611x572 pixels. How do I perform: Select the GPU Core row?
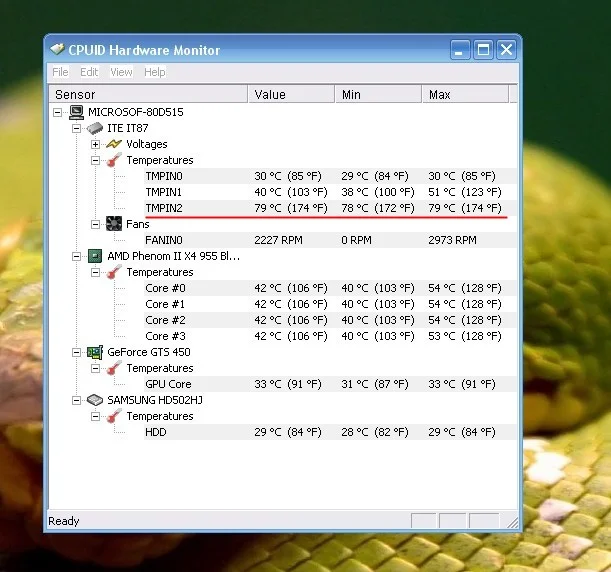[x=330, y=384]
